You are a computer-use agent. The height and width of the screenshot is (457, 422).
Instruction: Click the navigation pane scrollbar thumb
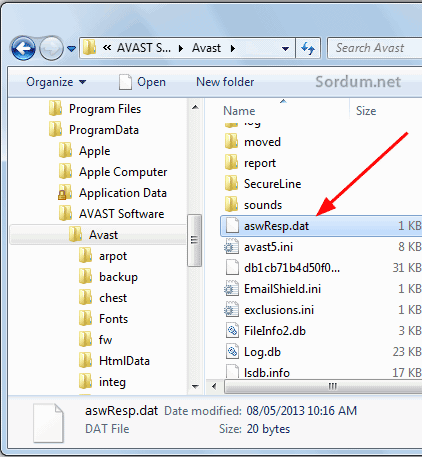[x=195, y=240]
